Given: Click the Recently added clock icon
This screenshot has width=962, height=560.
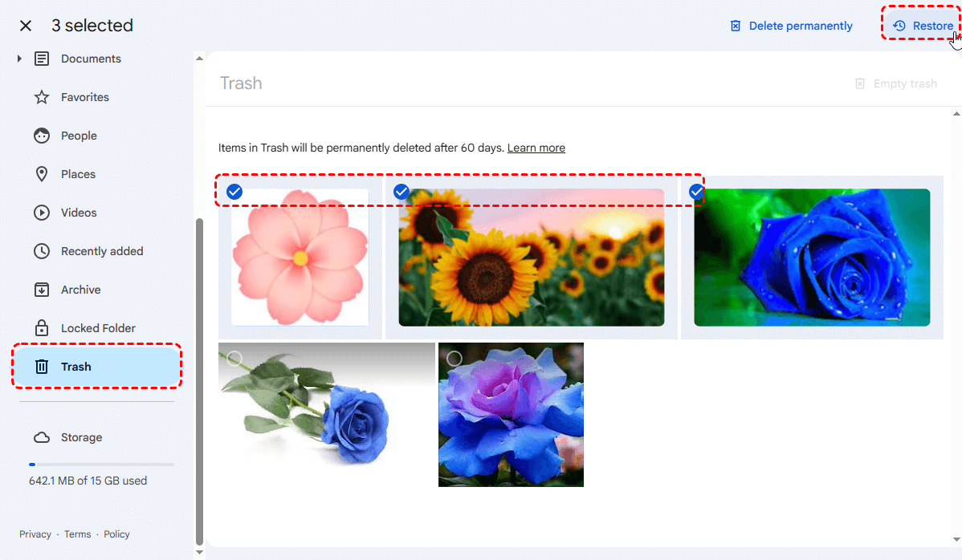Looking at the screenshot, I should pyautogui.click(x=42, y=251).
